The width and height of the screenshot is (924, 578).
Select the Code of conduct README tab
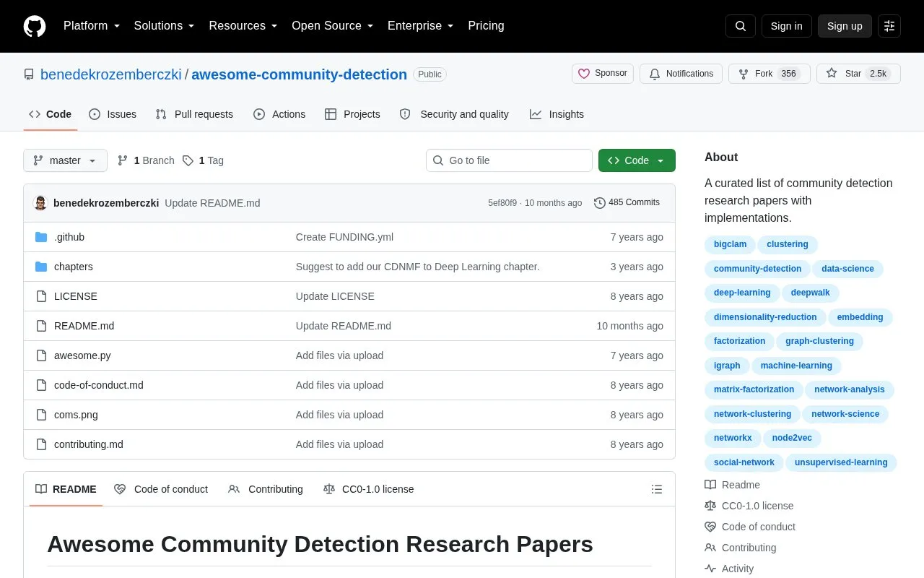(x=161, y=489)
